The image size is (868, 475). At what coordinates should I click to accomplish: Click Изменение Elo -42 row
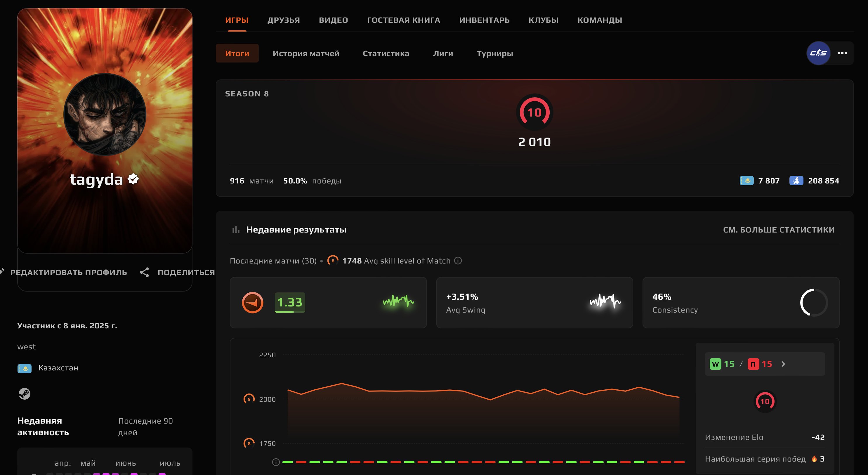[x=765, y=437]
